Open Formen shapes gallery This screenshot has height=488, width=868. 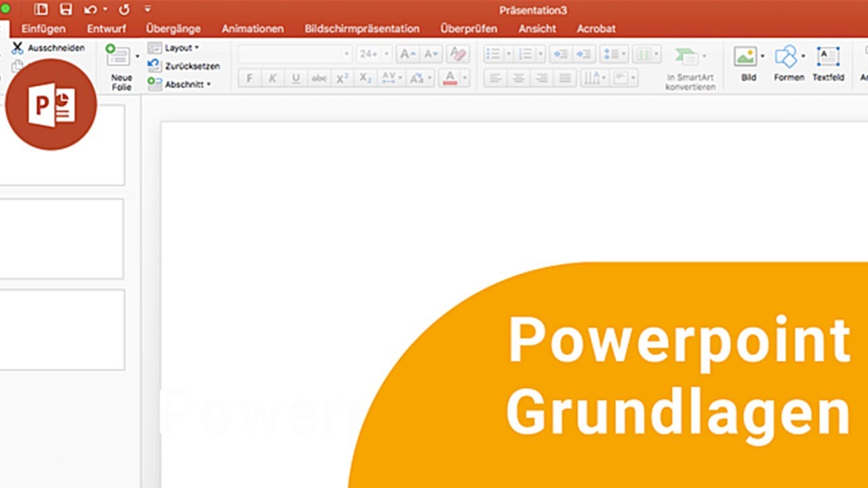point(786,56)
